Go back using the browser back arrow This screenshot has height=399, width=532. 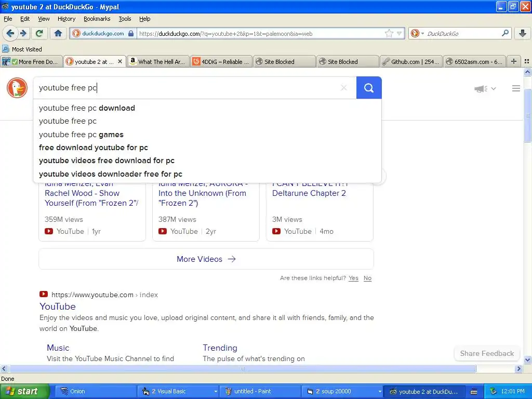10,33
